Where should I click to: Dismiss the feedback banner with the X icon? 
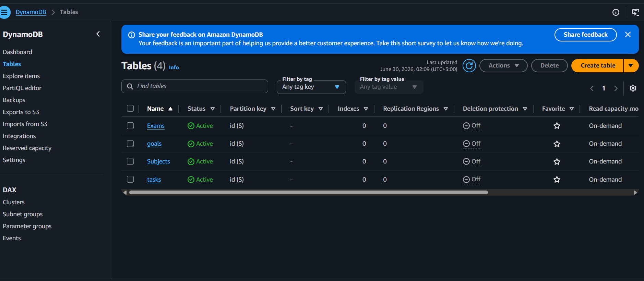pos(628,35)
